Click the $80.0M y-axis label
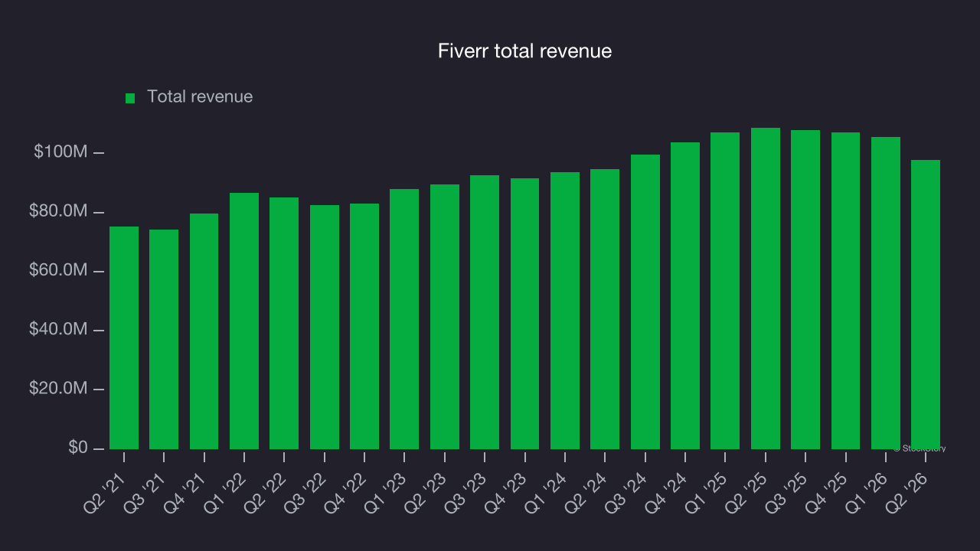 57,211
